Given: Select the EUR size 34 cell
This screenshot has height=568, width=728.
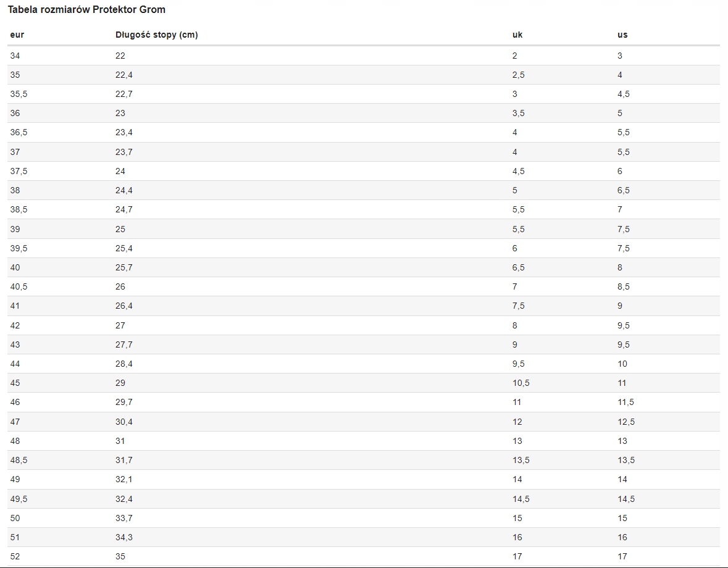Looking at the screenshot, I should click(x=15, y=56).
